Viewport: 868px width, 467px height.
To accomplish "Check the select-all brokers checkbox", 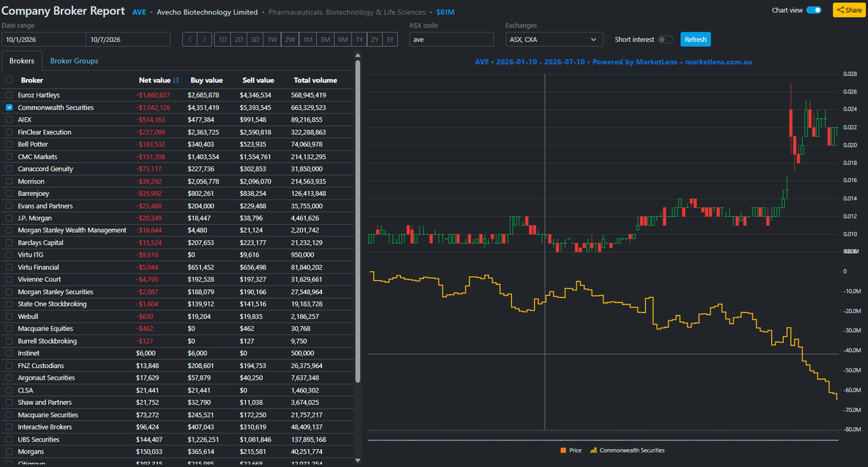I will point(9,80).
